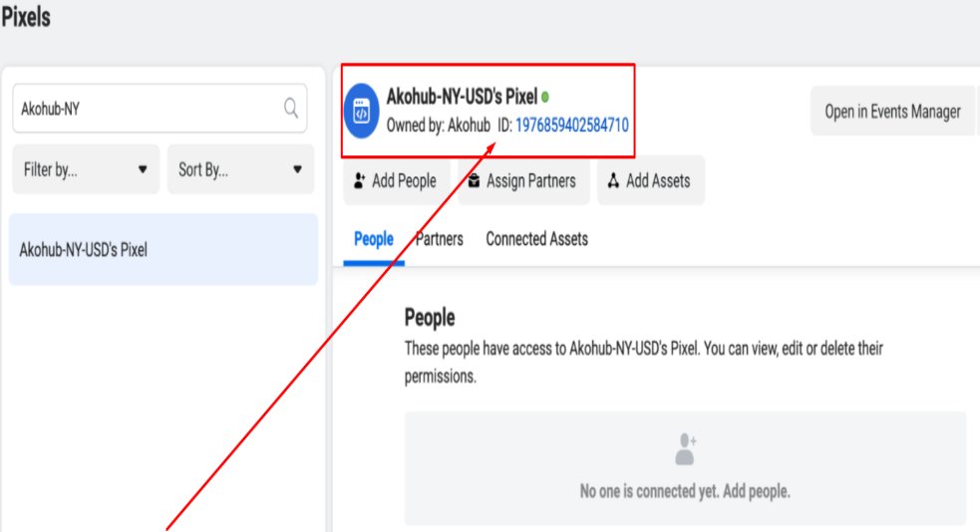This screenshot has height=532, width=980.
Task: Click 'No one is connected yet' message
Action: (x=685, y=491)
